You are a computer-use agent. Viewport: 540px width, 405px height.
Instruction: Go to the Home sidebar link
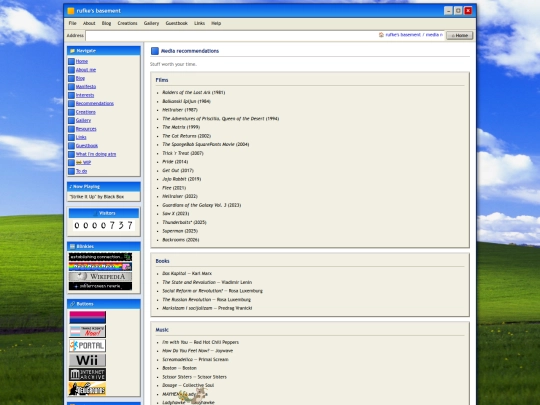[x=82, y=61]
